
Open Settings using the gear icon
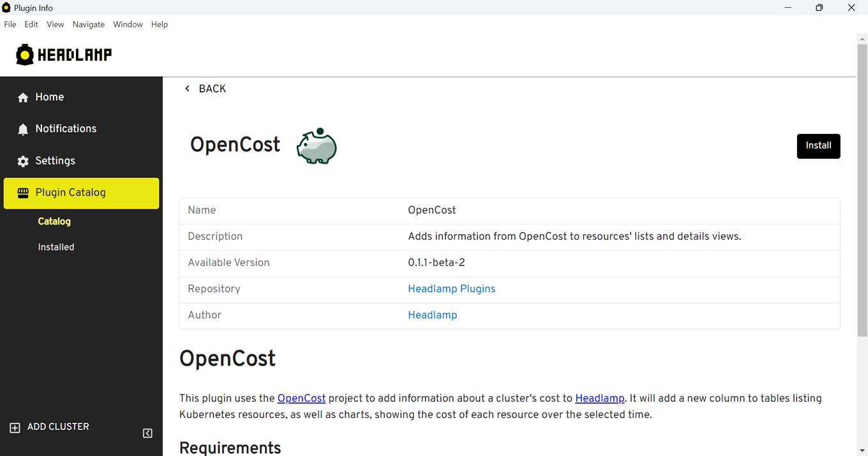[23, 160]
